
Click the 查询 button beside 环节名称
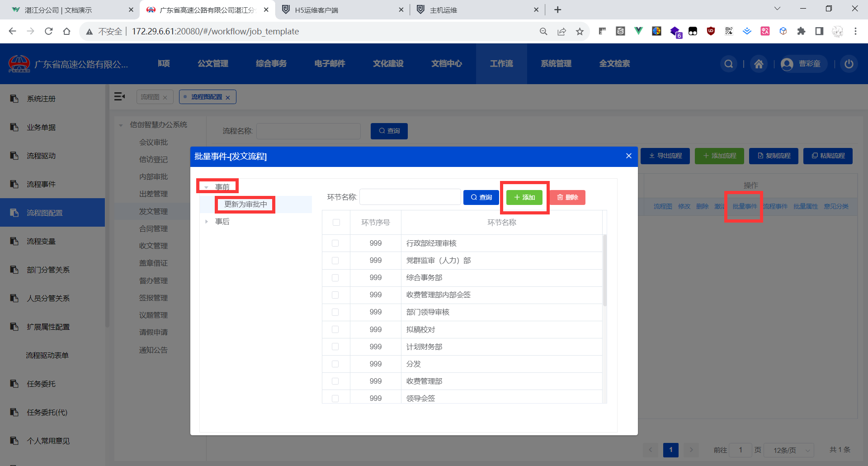point(481,197)
